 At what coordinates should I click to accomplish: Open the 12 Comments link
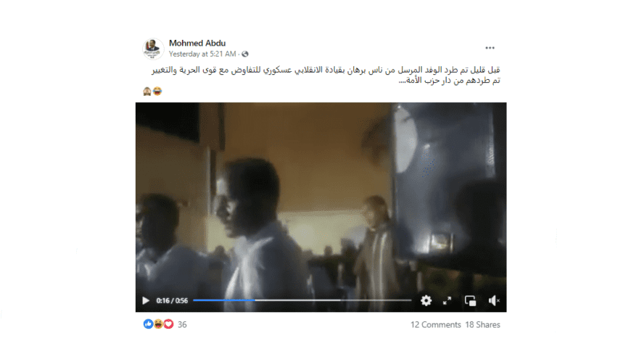(436, 325)
